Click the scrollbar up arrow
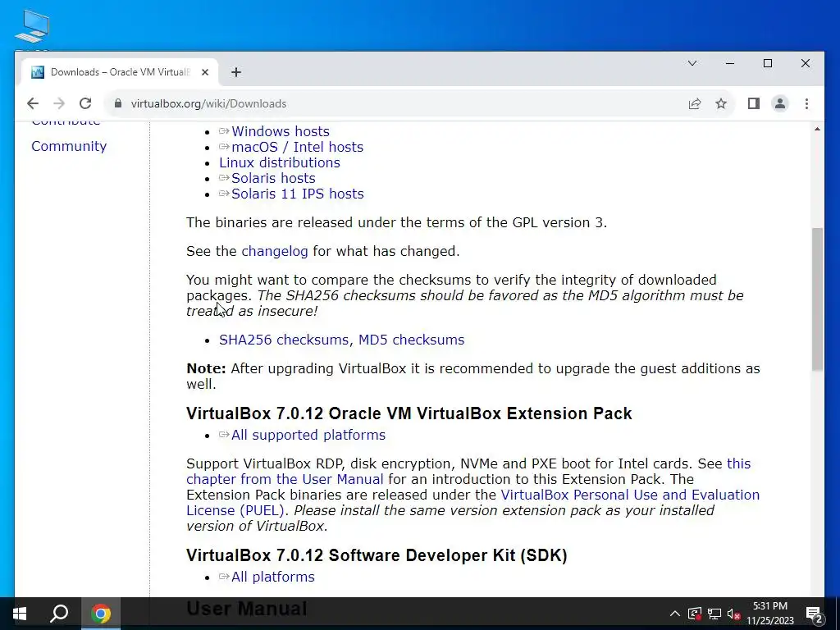840x630 pixels. click(817, 129)
